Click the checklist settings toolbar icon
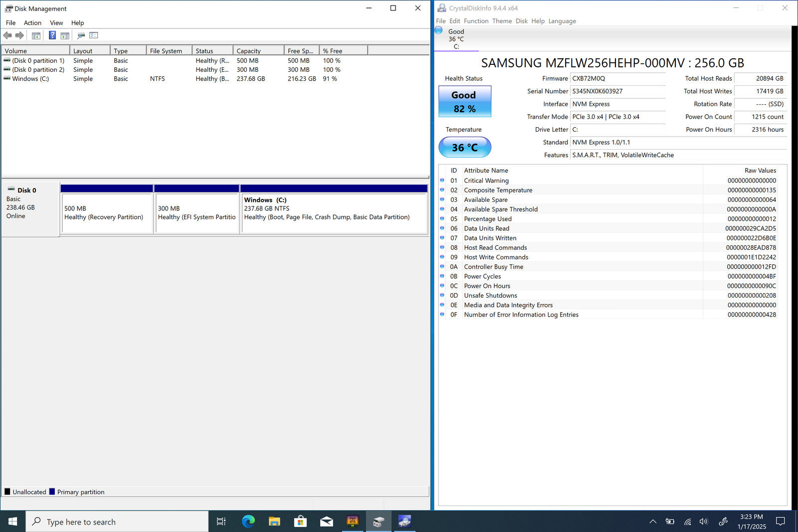 94,35
